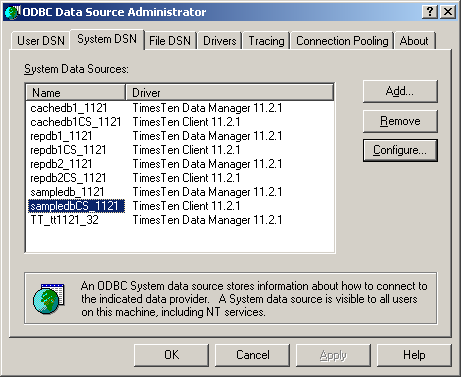461x377 pixels.
Task: Select the cachedb1_1121 data source
Action: coord(69,108)
